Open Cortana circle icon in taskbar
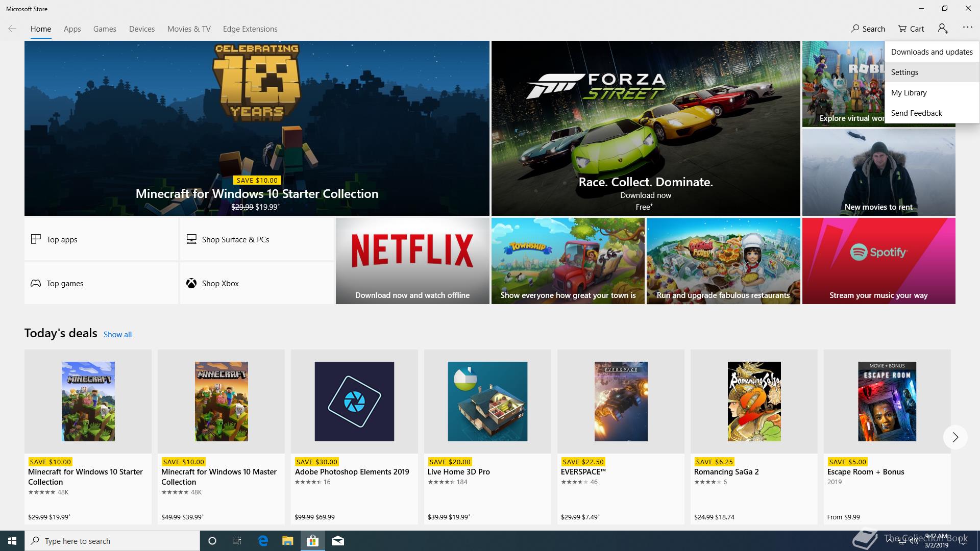 (212, 541)
